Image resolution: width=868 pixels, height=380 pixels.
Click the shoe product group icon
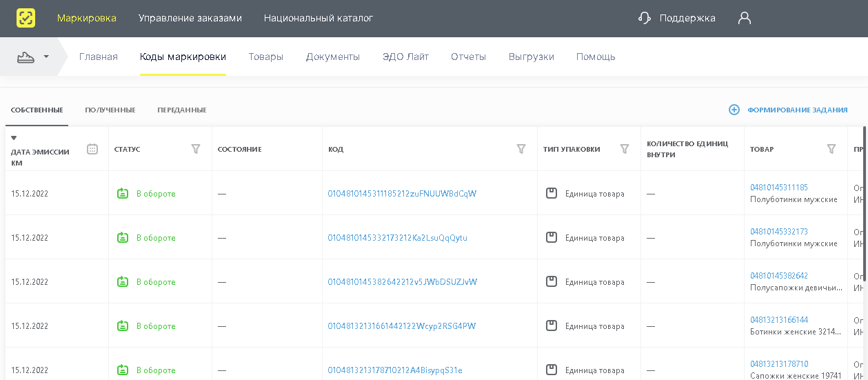(26, 57)
